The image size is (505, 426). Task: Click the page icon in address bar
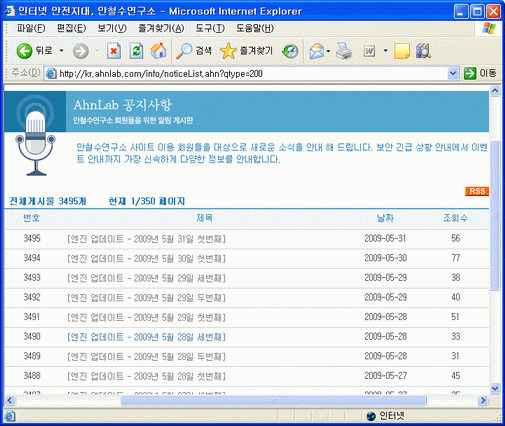[51, 74]
